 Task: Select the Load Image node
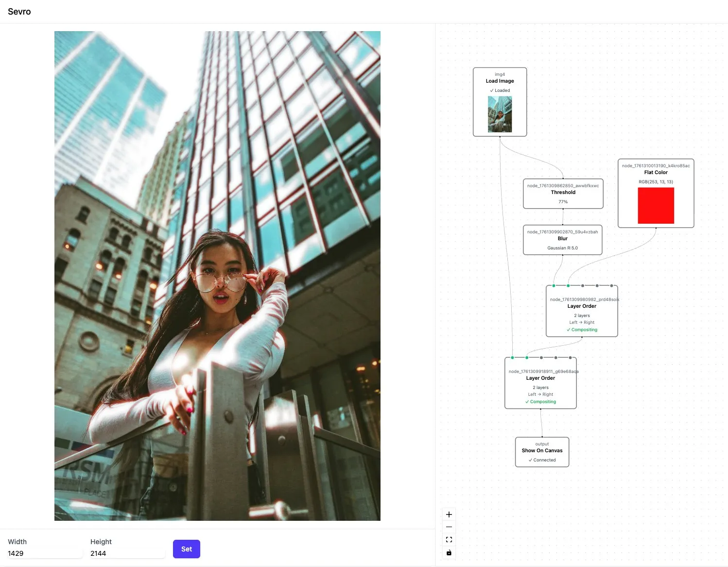coord(500,102)
